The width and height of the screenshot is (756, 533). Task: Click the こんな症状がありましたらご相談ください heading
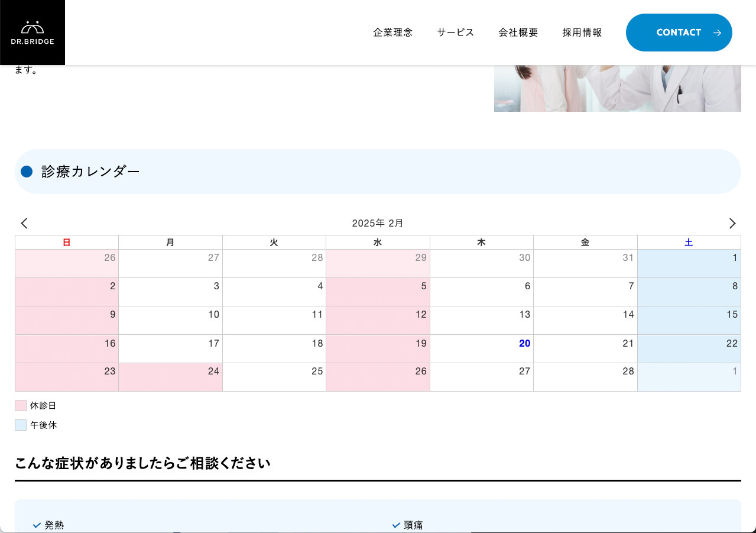coord(142,463)
